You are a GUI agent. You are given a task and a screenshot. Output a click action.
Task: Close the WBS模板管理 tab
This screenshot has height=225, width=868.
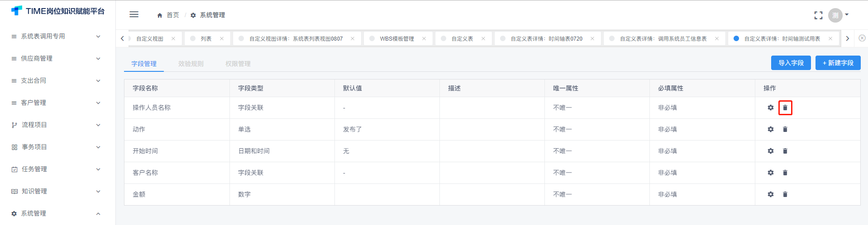(424, 38)
